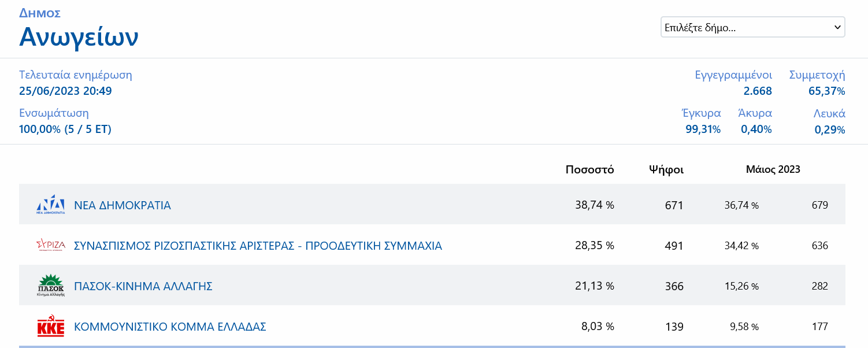The height and width of the screenshot is (348, 868).
Task: Open the ΣΥΝΑΣΠΙΣΜΟΣ ΡΙΖΟΣΠΑΣΤΙΚΗΣ ΑΡΙΣΤΕΡΑΣ link
Action: [258, 246]
